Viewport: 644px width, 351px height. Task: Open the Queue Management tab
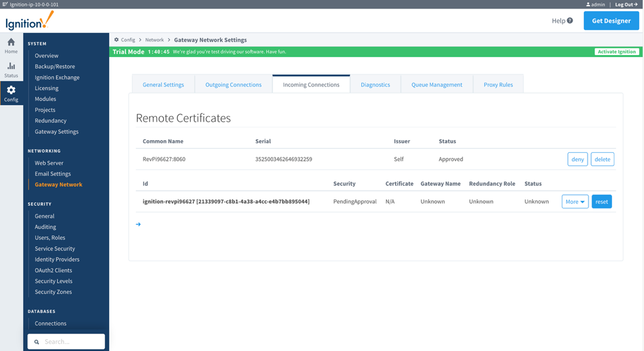click(x=436, y=85)
